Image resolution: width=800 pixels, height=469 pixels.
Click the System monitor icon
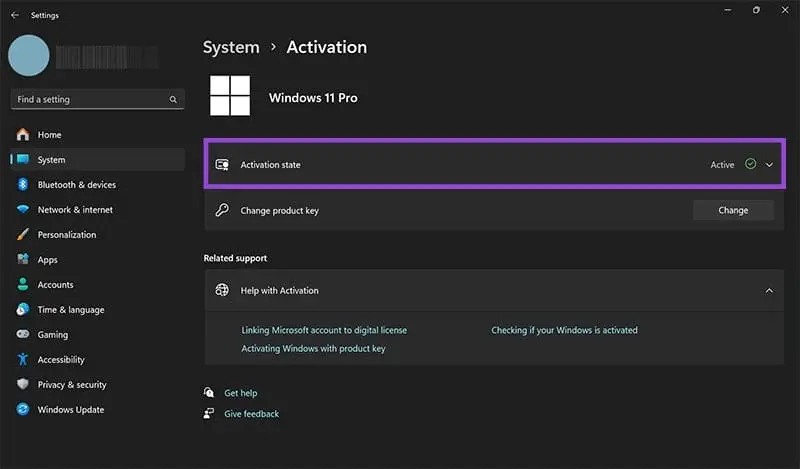23,159
